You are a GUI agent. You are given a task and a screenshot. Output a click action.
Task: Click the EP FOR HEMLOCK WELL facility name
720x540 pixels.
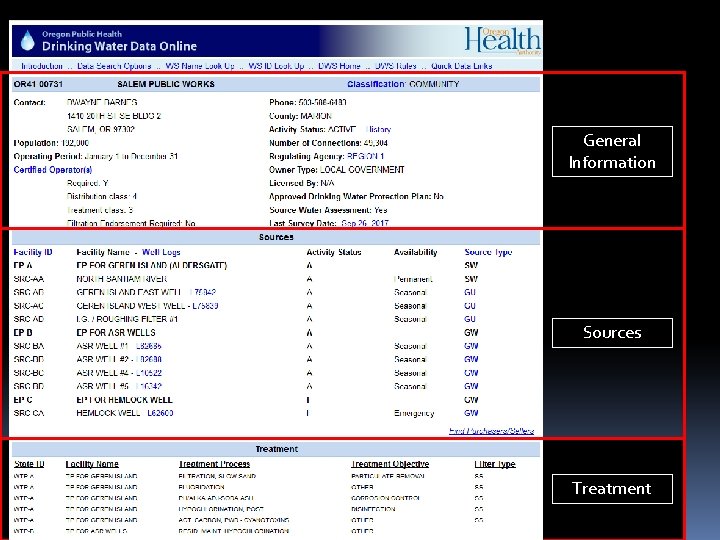tap(124, 399)
